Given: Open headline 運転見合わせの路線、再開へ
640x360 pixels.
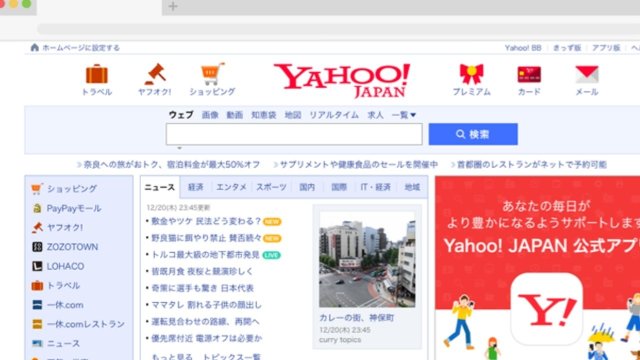Looking at the screenshot, I should coord(205,322).
